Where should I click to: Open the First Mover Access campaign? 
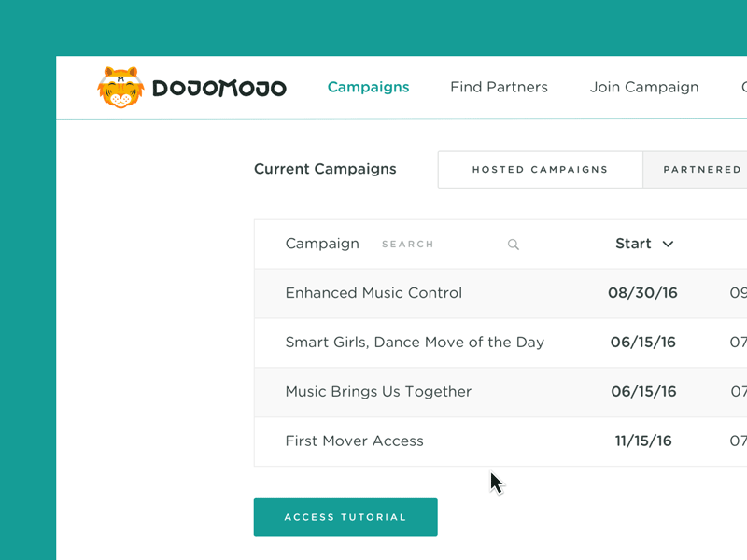click(x=354, y=441)
